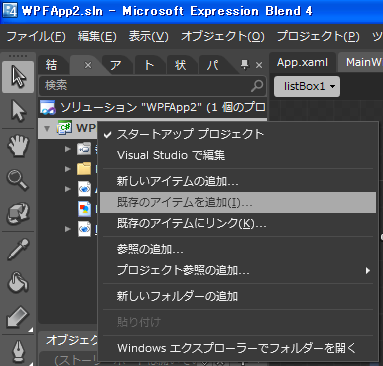The width and height of the screenshot is (383, 366).
Task: Close the panel group
Action: [x=259, y=65]
